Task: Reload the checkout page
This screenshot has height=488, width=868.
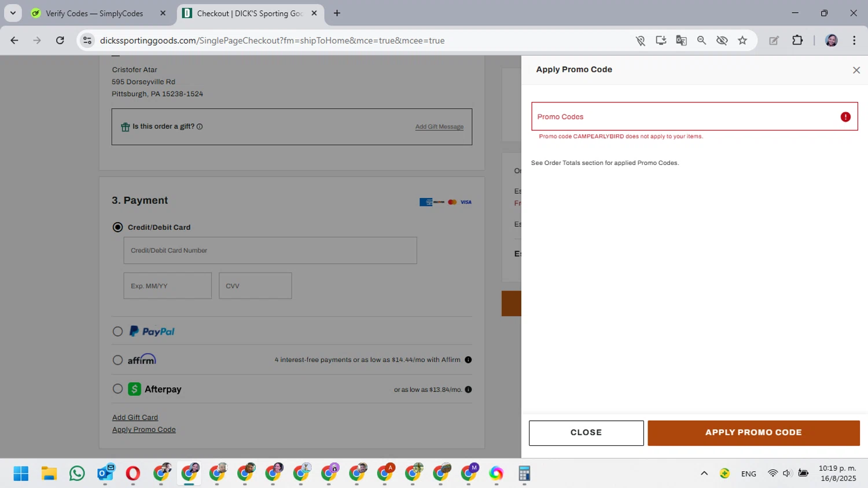Action: 60,41
